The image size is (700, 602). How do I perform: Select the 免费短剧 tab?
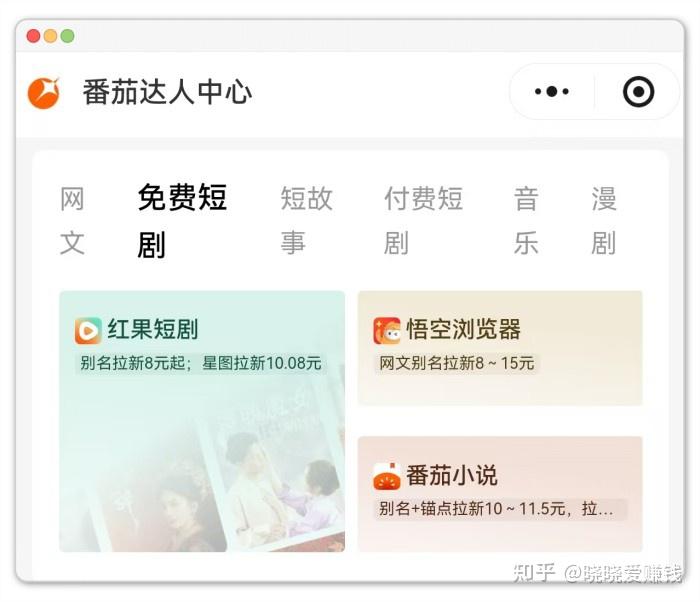click(x=182, y=221)
